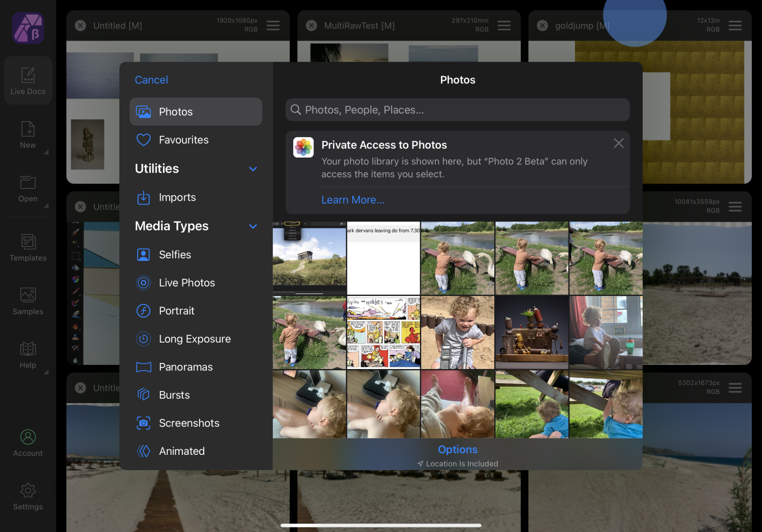
Task: Open Account from the sidebar
Action: click(x=28, y=443)
